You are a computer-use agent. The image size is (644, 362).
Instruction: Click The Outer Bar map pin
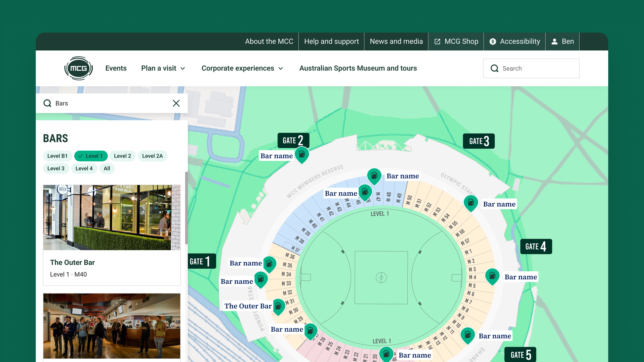click(278, 306)
